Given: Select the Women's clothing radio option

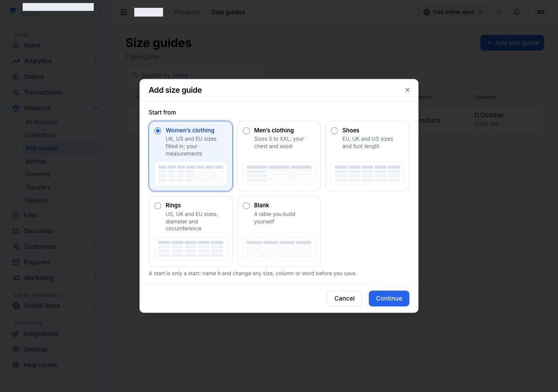Looking at the screenshot, I should pos(158,131).
